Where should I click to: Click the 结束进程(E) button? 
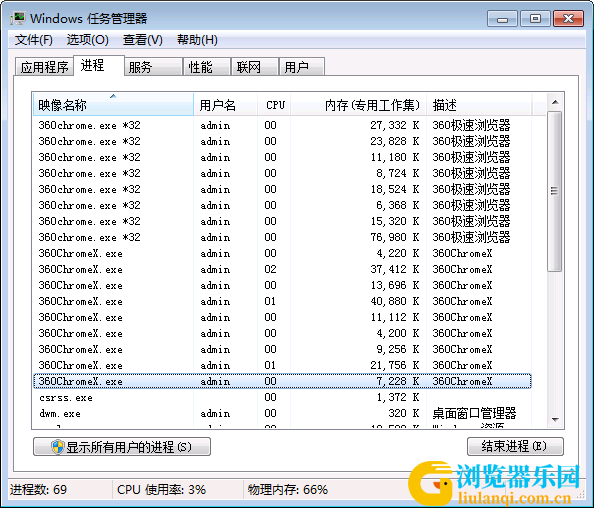pyautogui.click(x=515, y=446)
